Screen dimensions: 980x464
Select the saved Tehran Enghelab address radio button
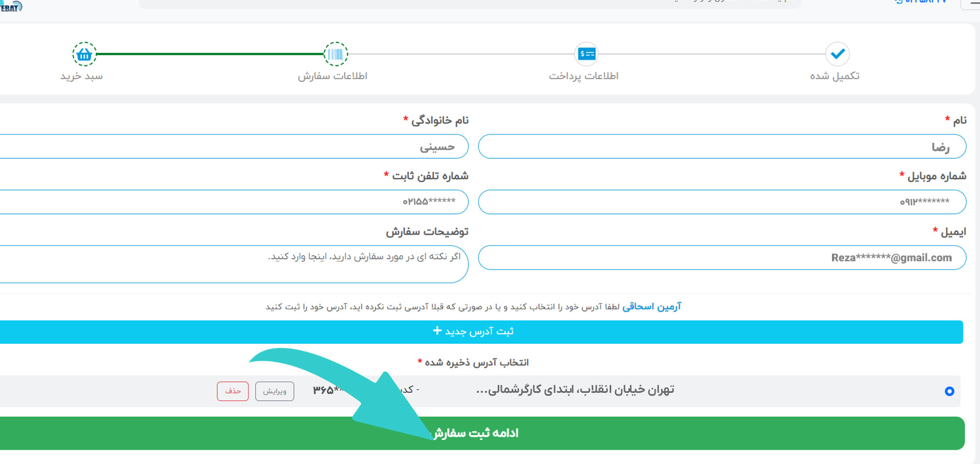[949, 391]
